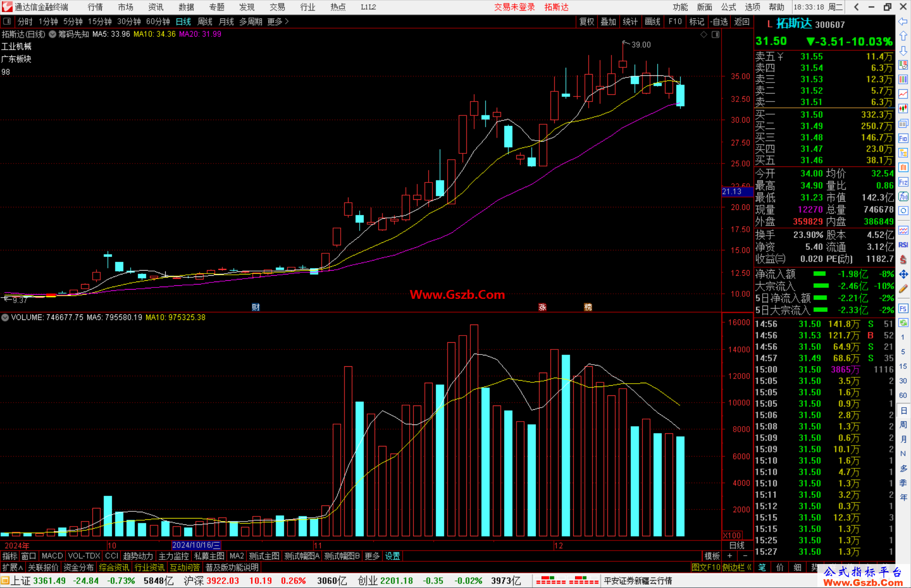Click the down arrow icon in right sidebar
Image resolution: width=911 pixels, height=588 pixels.
click(903, 51)
